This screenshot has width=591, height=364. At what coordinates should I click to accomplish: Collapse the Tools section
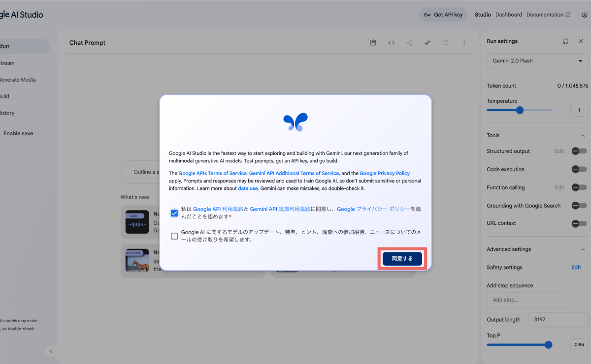tap(583, 136)
